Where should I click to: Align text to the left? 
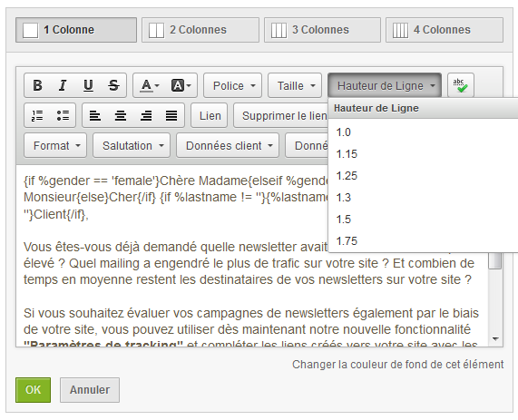coord(95,115)
